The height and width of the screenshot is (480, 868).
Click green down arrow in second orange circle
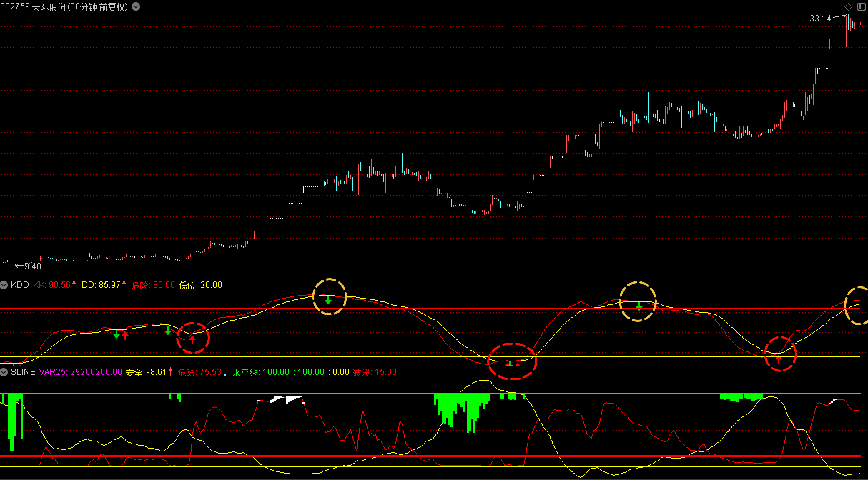point(639,306)
